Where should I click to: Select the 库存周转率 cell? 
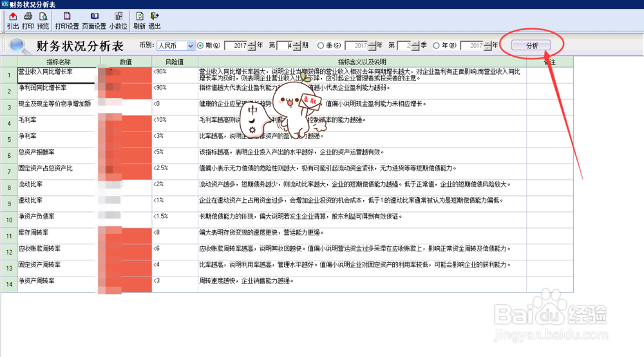point(57,235)
